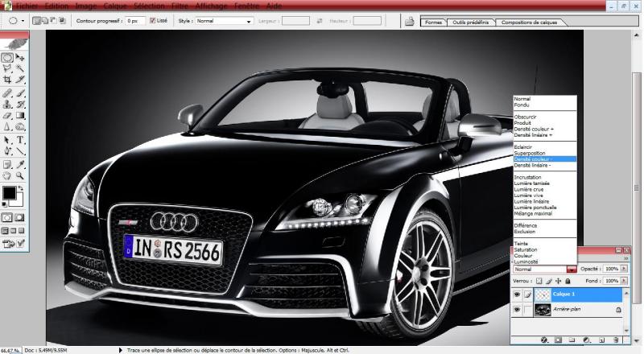Image resolution: width=644 pixels, height=354 pixels.
Task: Enable intersect with selection mode
Action: tap(62, 21)
